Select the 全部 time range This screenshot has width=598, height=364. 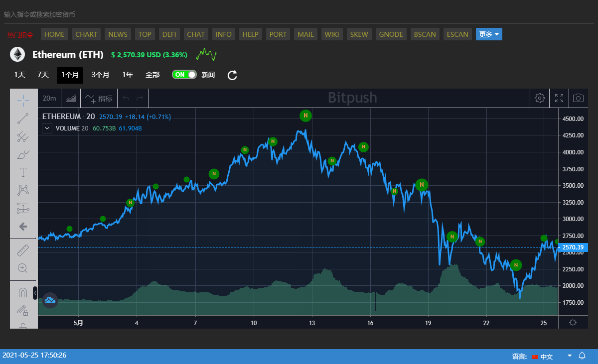(152, 75)
